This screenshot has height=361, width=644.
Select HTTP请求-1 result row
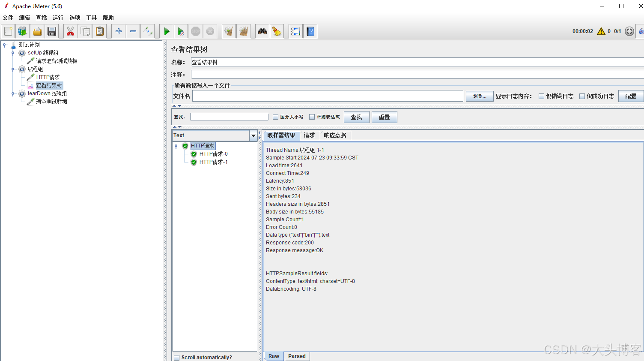point(214,162)
